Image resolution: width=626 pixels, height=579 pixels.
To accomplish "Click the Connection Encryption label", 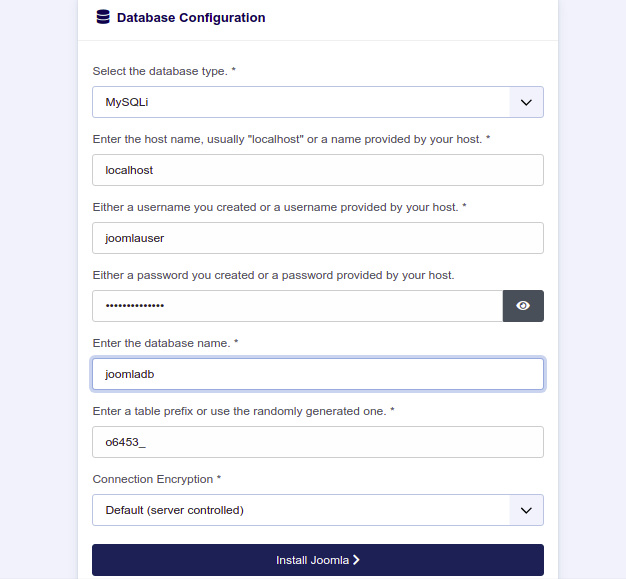I will click(156, 479).
